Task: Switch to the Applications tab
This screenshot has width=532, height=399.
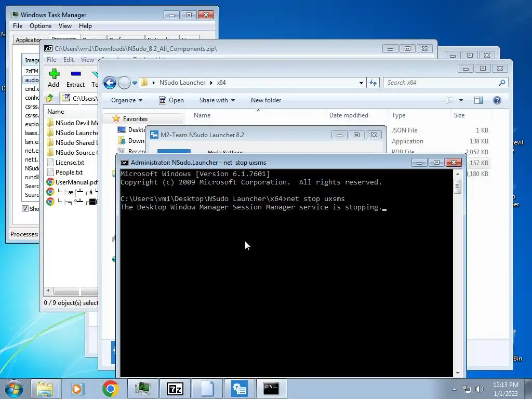Action: pyautogui.click(x=30, y=40)
